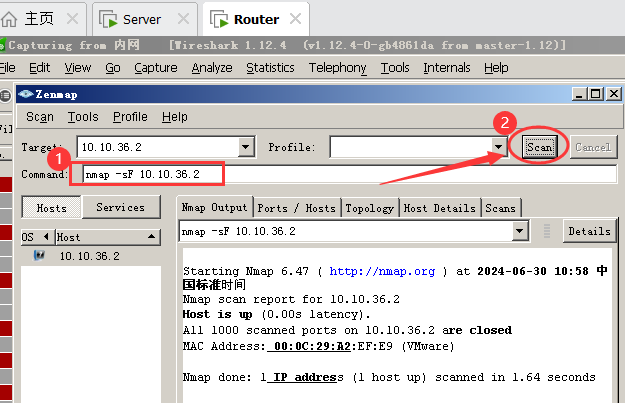Switch to Ports / Hosts tab
Image resolution: width=625 pixels, height=403 pixels.
[x=297, y=208]
